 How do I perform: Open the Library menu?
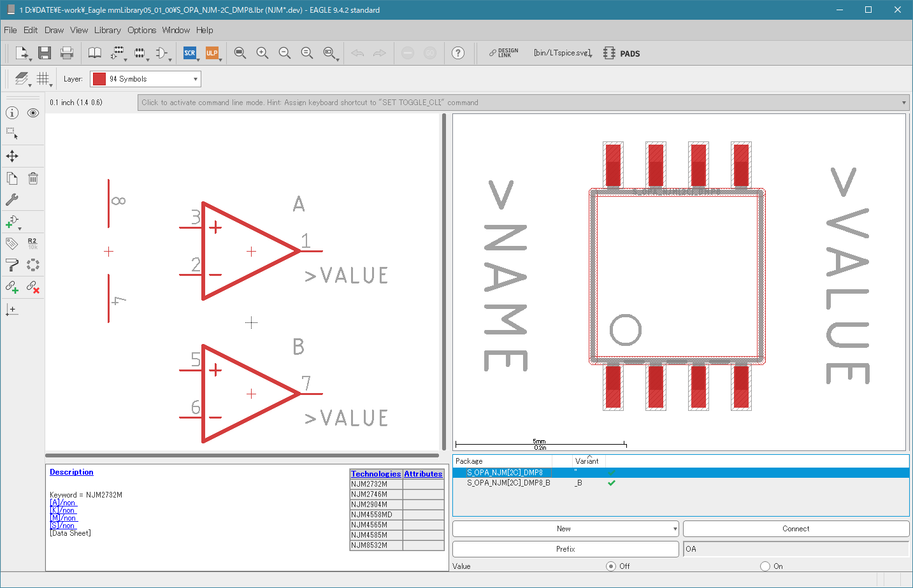[107, 30]
